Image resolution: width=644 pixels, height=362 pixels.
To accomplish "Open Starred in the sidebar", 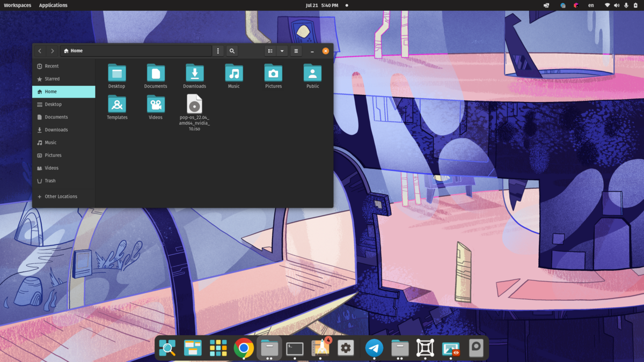I will coord(64,79).
